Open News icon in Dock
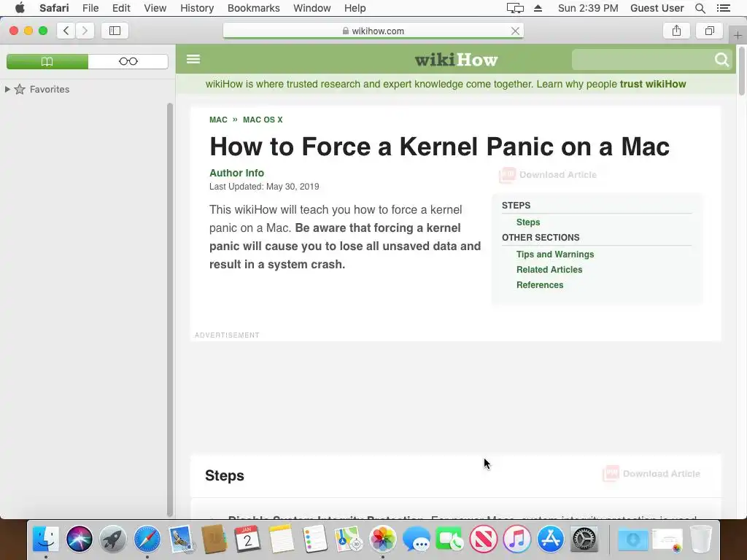This screenshot has width=747, height=560. [x=483, y=539]
